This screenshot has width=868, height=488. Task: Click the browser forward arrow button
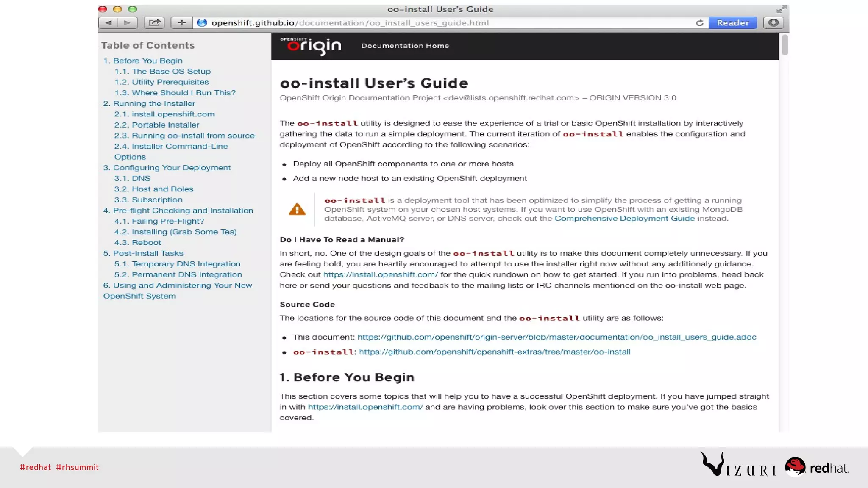coord(128,23)
